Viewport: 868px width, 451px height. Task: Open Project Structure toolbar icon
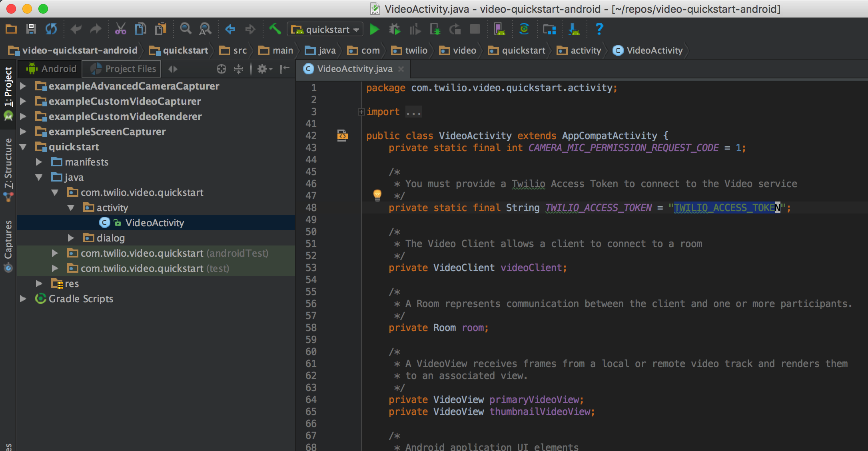549,29
